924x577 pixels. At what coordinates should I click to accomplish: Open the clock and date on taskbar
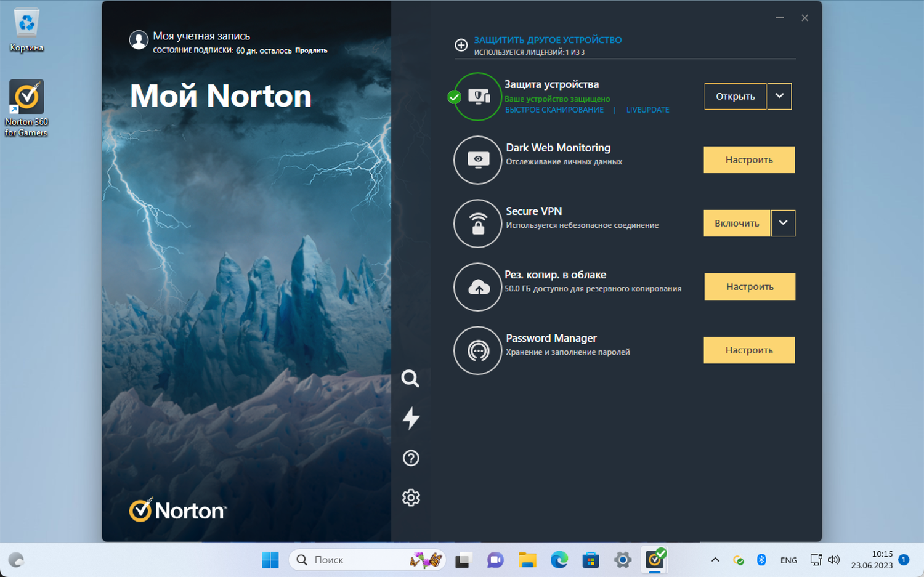(872, 560)
